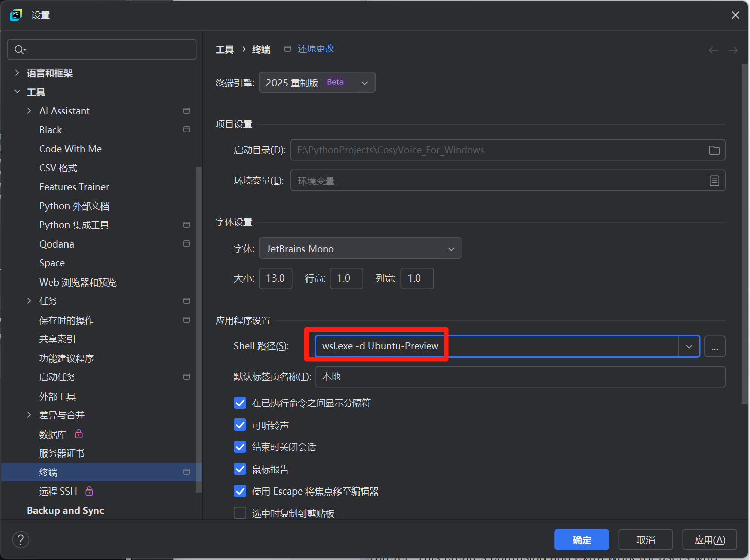The height and width of the screenshot is (560, 750).
Task: Uncheck 在已执行命令之间显示分隔符
Action: coord(240,403)
